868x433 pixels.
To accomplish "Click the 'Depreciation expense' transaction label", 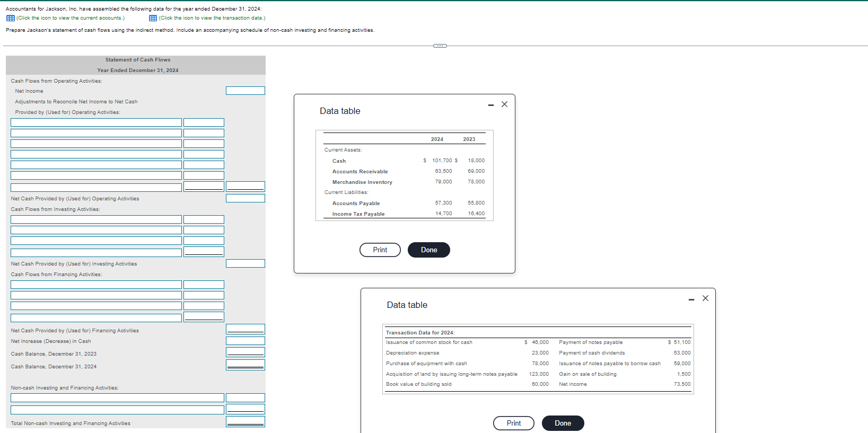I will click(x=413, y=353).
